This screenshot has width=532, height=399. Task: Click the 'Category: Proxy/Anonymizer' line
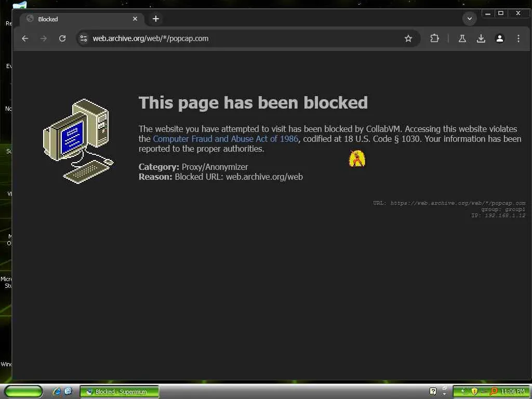(193, 167)
